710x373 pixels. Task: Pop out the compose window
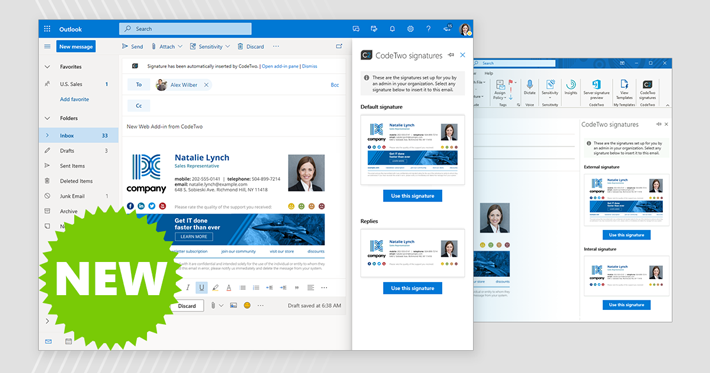point(339,46)
